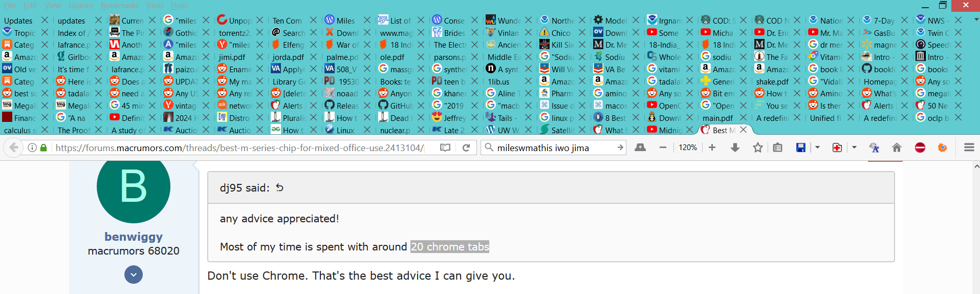Screen dimensions: 980x294
Task: Open the hamburger application menu
Action: point(969,148)
